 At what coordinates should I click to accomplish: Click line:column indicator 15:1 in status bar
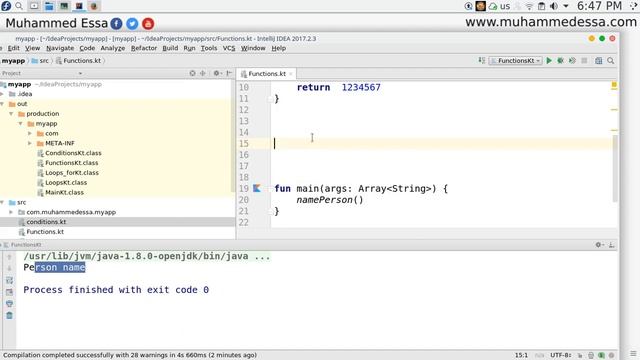[521, 355]
